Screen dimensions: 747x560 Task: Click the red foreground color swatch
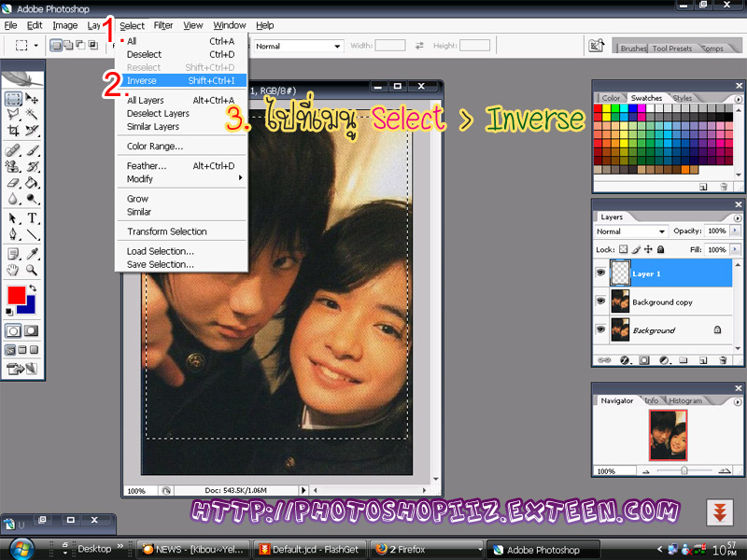[x=16, y=295]
